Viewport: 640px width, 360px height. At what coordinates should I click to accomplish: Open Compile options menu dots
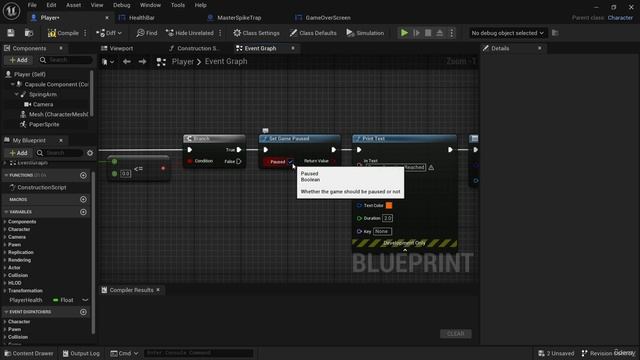pyautogui.click(x=85, y=33)
